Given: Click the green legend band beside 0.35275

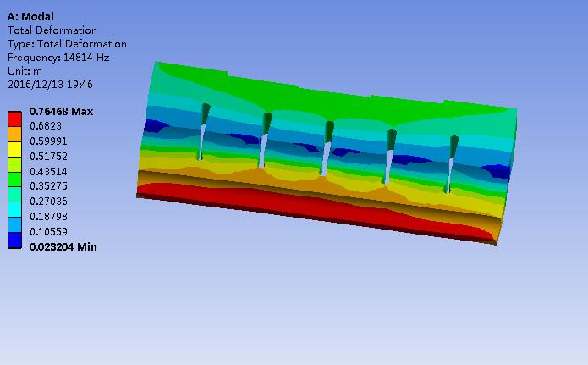Looking at the screenshot, I should tap(14, 180).
